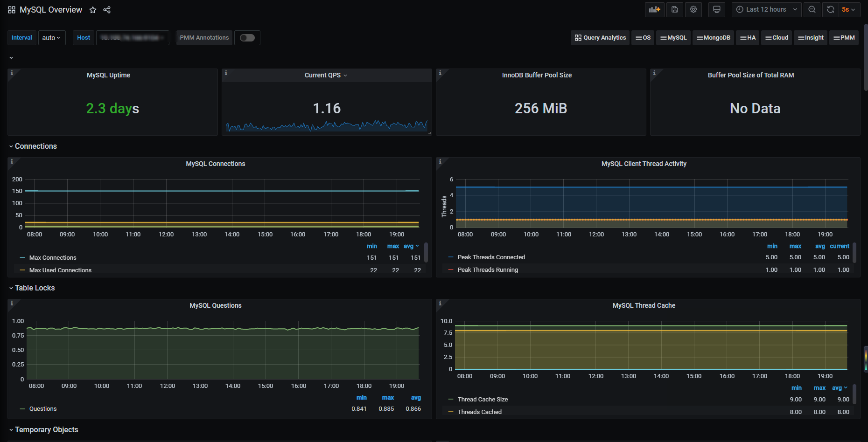
Task: Open the PMM dashboards menu
Action: (x=844, y=38)
